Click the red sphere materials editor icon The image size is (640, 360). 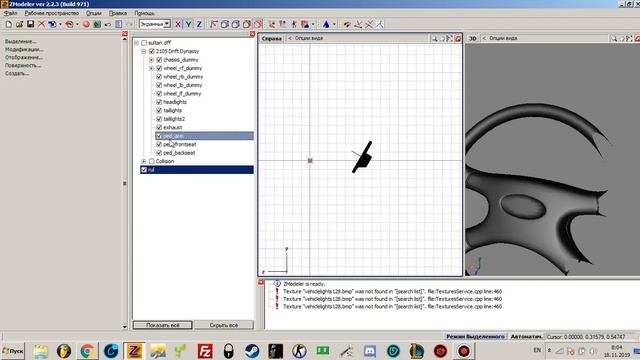coord(86,24)
